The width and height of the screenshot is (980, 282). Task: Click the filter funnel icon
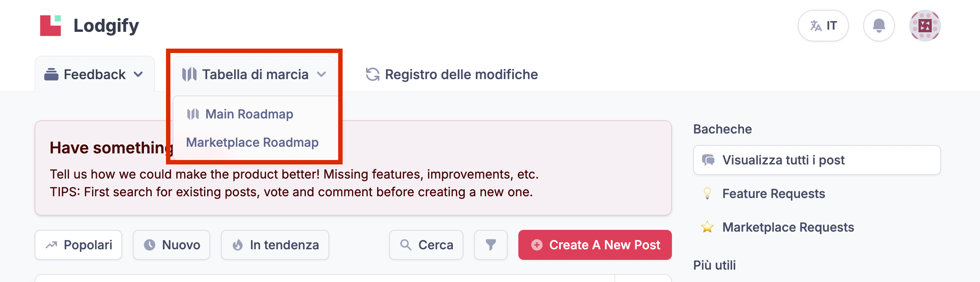tap(490, 245)
